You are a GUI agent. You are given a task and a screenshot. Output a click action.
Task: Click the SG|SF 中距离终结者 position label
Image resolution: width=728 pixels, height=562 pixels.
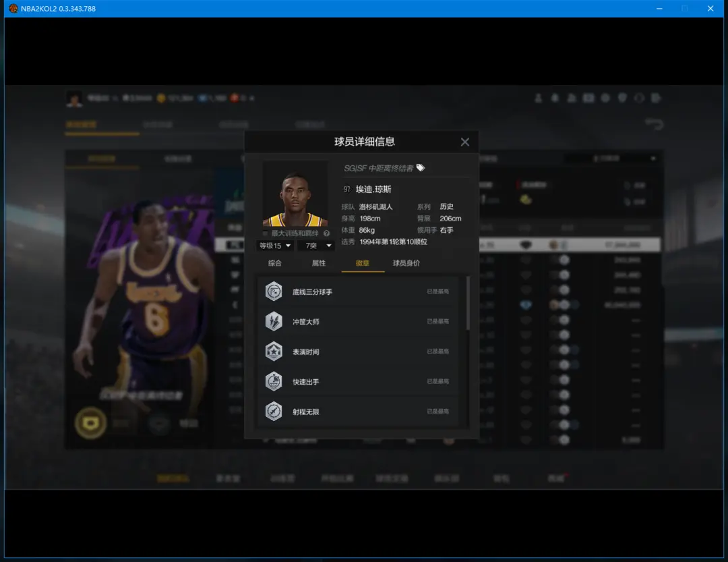(x=378, y=168)
